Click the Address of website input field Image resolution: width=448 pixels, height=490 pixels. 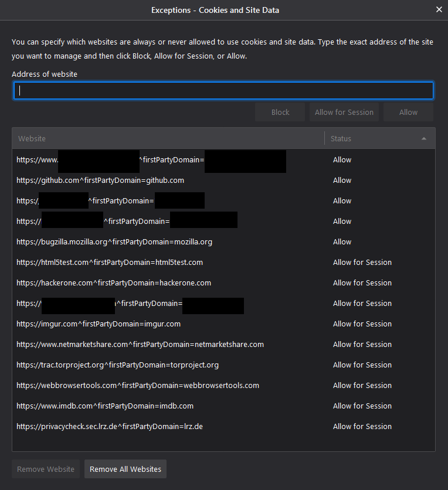[223, 90]
